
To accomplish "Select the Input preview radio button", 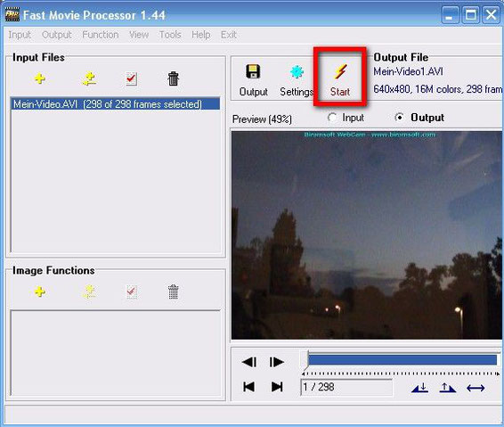I will point(332,118).
